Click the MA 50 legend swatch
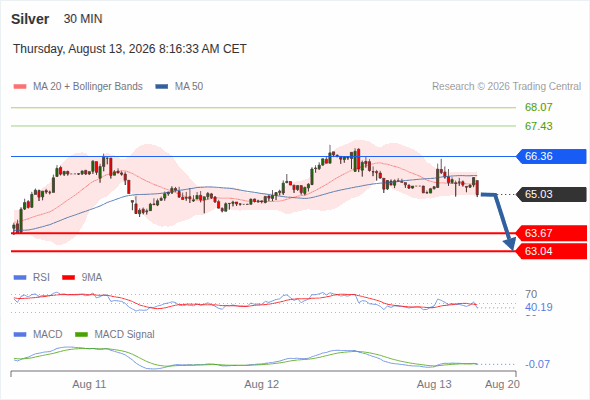The image size is (590, 400). (162, 87)
